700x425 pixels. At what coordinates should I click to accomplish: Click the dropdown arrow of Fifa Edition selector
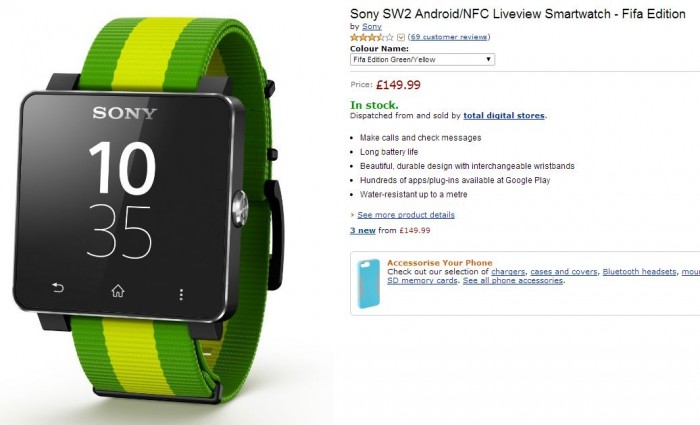(488, 59)
